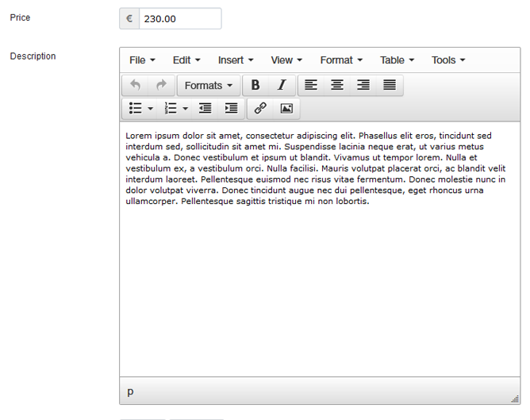Justify the text
530x420 pixels.
tap(390, 85)
